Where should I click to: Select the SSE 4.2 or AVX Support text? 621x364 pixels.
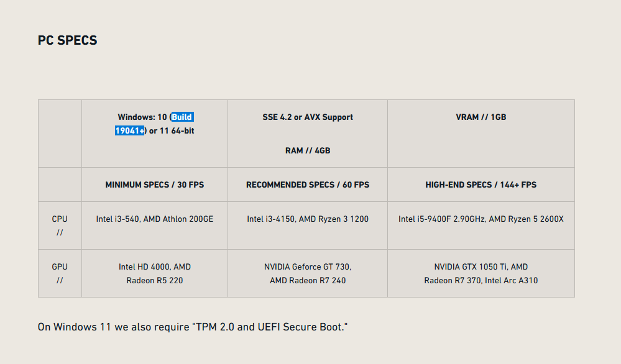(x=307, y=117)
